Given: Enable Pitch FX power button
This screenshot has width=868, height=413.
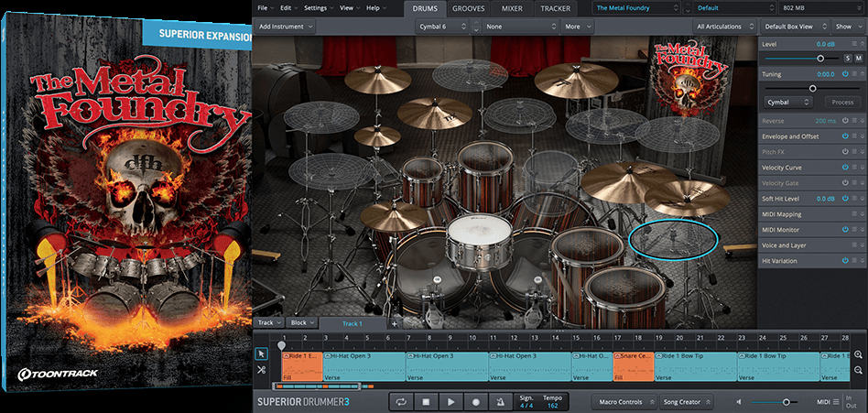Looking at the screenshot, I should [x=845, y=152].
